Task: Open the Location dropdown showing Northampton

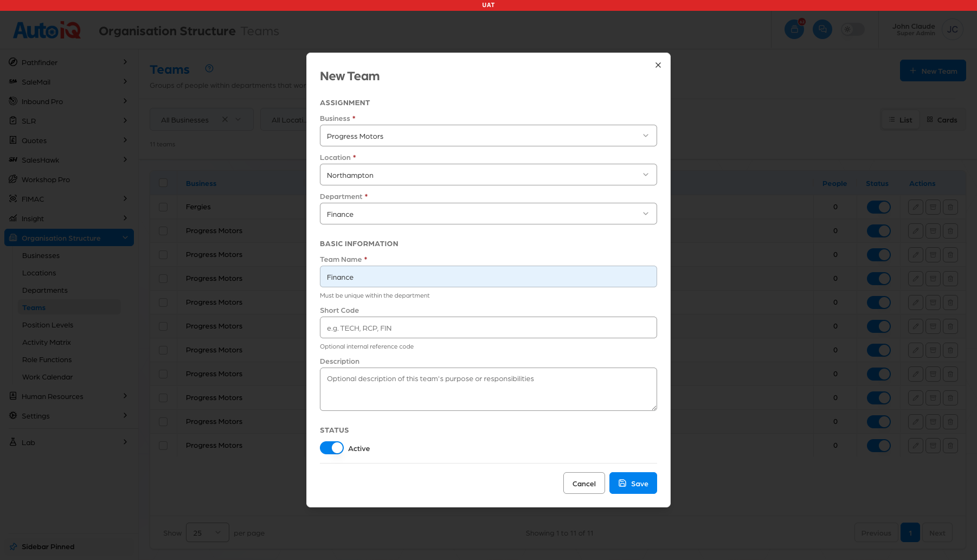Action: [x=489, y=175]
